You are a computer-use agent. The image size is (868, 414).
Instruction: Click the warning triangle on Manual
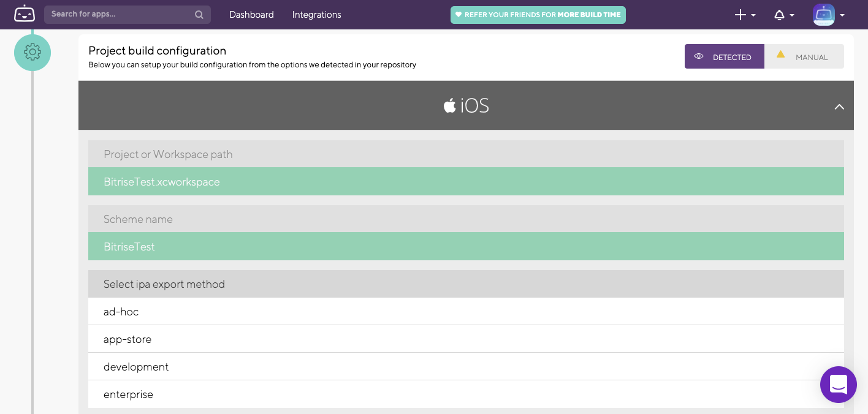tap(780, 54)
